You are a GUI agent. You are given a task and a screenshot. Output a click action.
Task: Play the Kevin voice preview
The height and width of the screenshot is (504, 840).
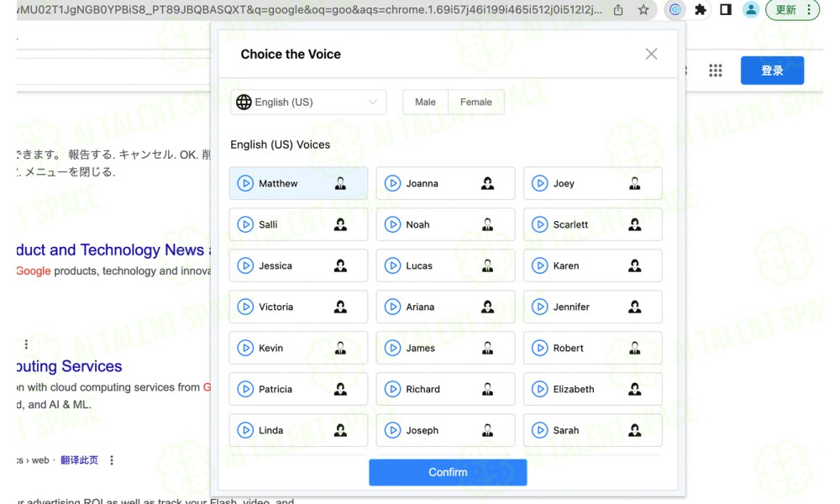coord(245,348)
